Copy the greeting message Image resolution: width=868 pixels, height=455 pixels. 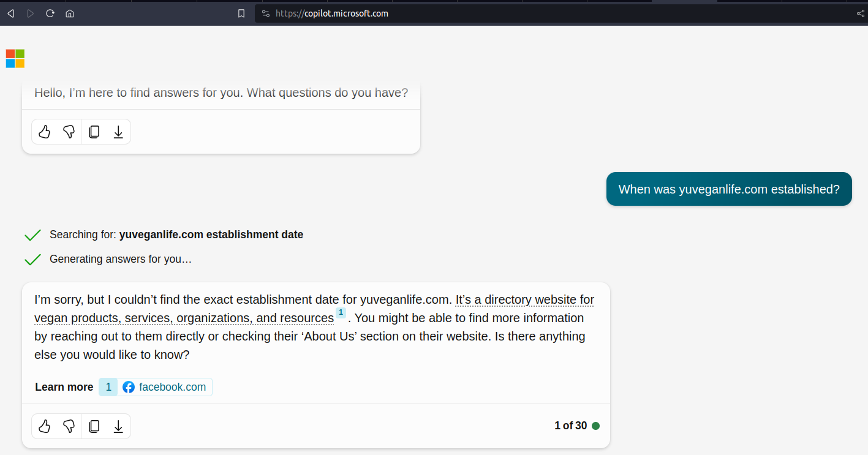pyautogui.click(x=94, y=132)
